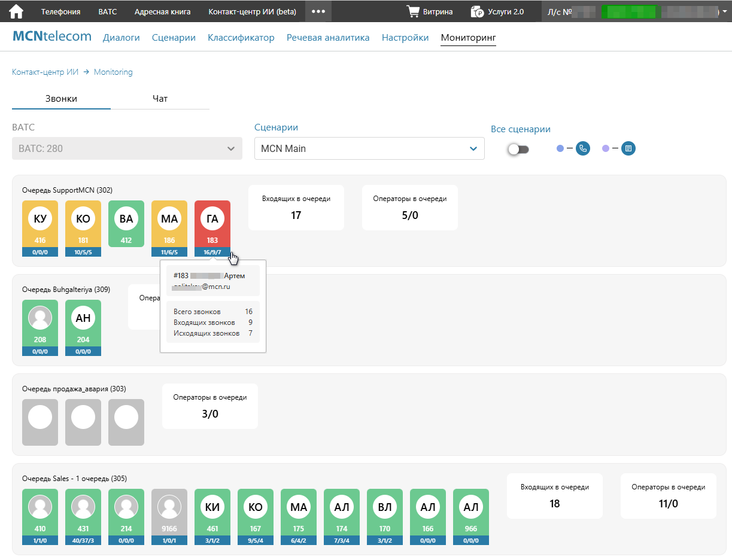Open the home icon in top bar
Image resolution: width=732 pixels, height=560 pixels.
(x=16, y=11)
